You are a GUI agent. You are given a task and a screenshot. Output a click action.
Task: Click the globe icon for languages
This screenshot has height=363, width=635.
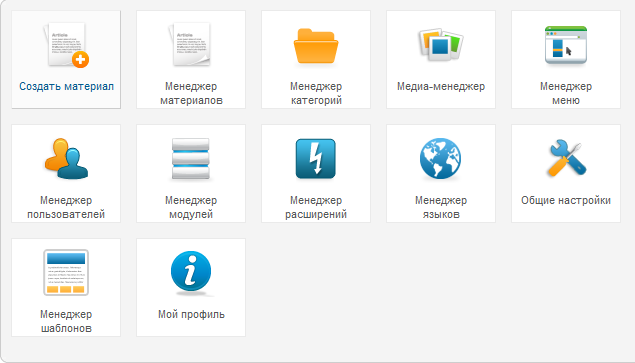(x=440, y=159)
